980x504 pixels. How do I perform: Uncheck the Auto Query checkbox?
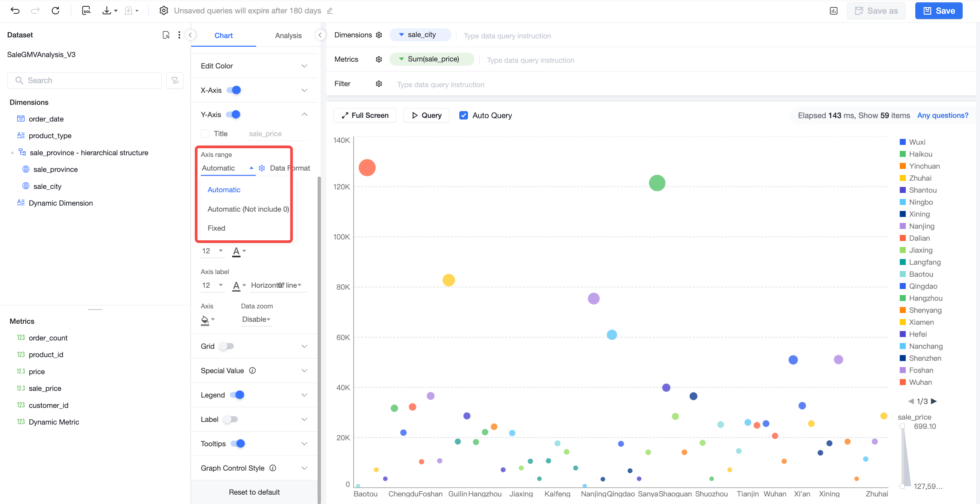pyautogui.click(x=463, y=115)
